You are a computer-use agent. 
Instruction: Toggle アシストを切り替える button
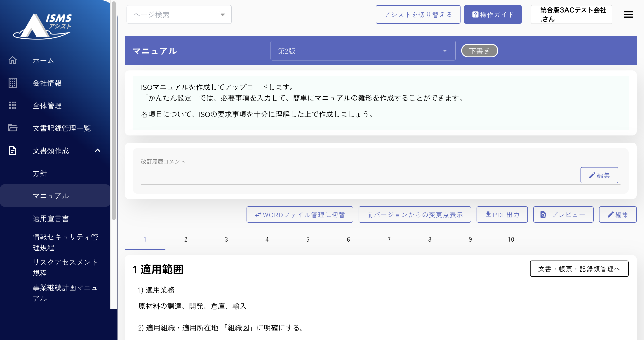[418, 14]
